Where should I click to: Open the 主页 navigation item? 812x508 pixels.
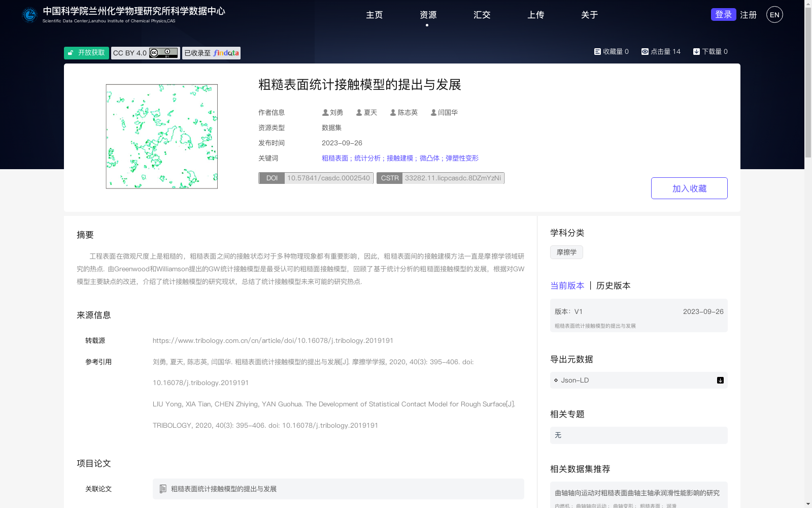[x=375, y=15]
